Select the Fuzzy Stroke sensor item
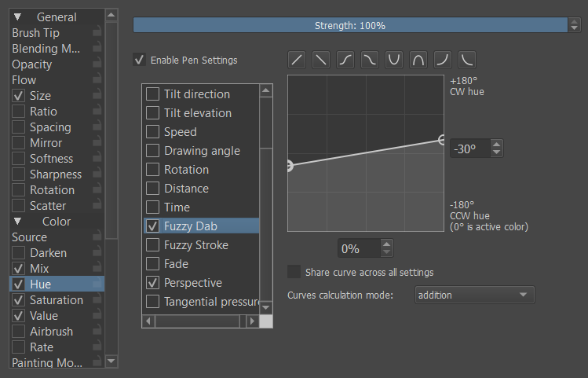Screen dimensions: 588x378 [195, 245]
